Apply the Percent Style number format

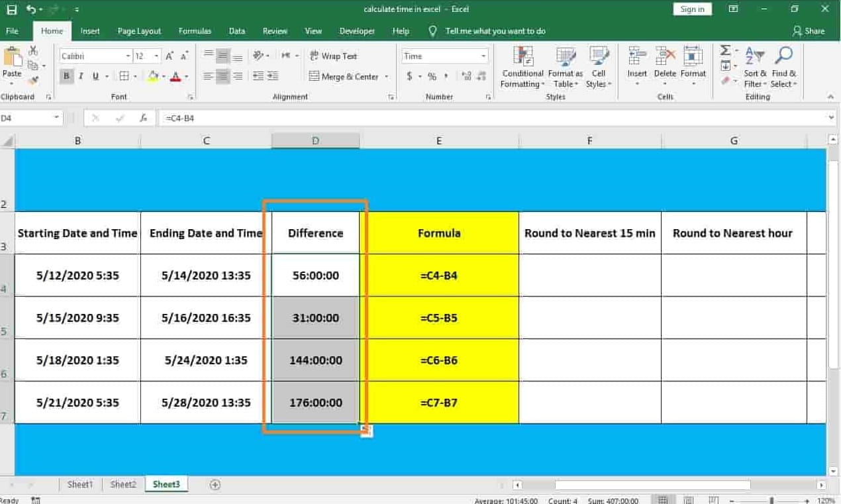point(431,76)
